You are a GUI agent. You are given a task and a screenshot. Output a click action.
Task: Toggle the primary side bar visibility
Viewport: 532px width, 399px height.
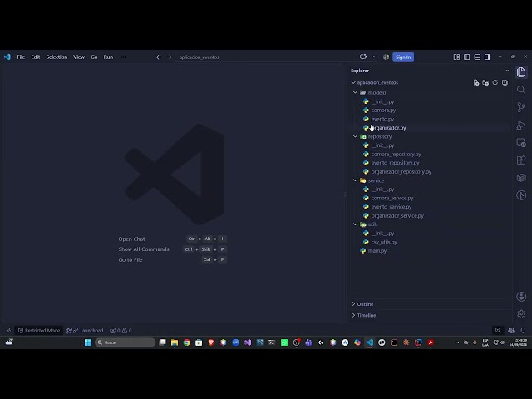[466, 57]
